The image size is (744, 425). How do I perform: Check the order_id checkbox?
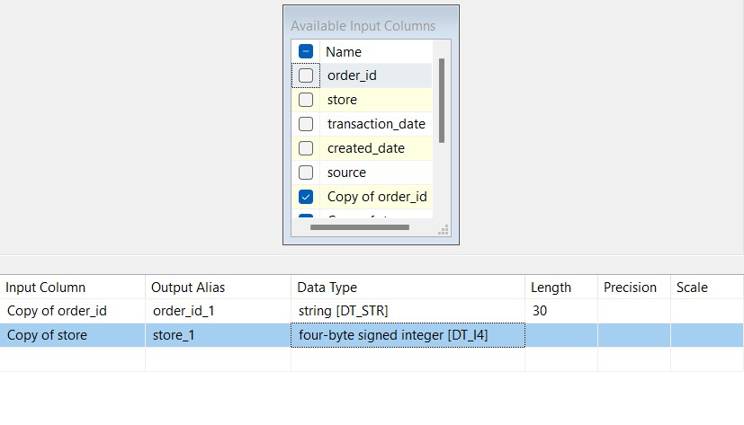[x=306, y=75]
